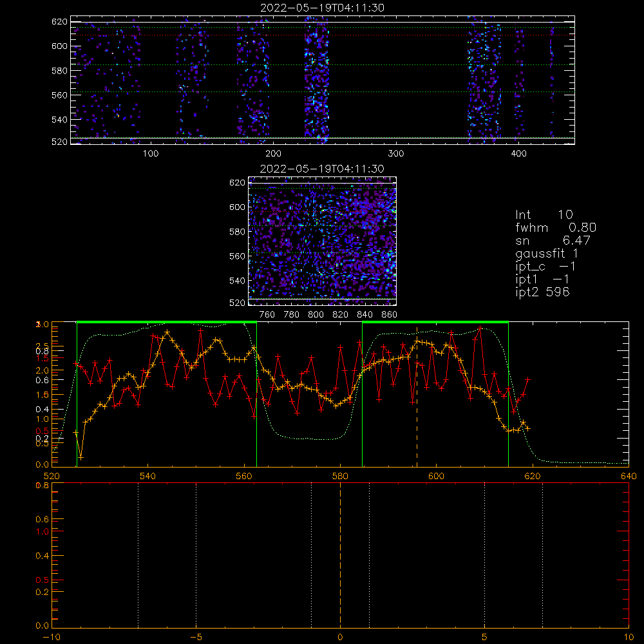Image resolution: width=644 pixels, height=644 pixels.
Task: Click the timestamp title above the wide top image
Action: [323, 8]
